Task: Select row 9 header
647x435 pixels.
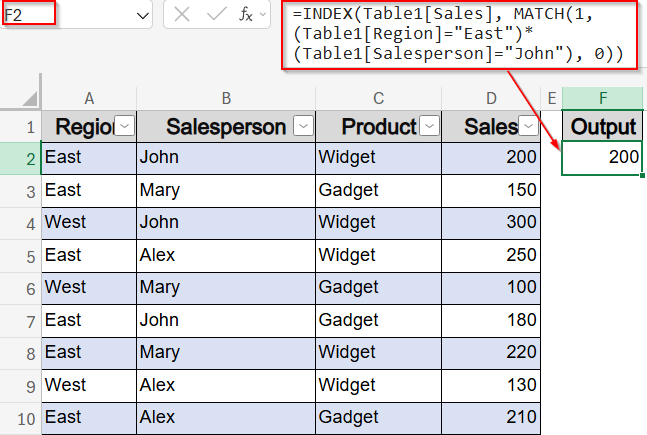Action: tap(21, 386)
